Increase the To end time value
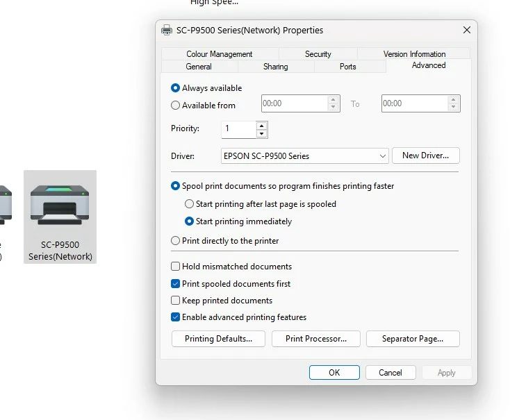This screenshot has height=420, width=510. coord(454,99)
